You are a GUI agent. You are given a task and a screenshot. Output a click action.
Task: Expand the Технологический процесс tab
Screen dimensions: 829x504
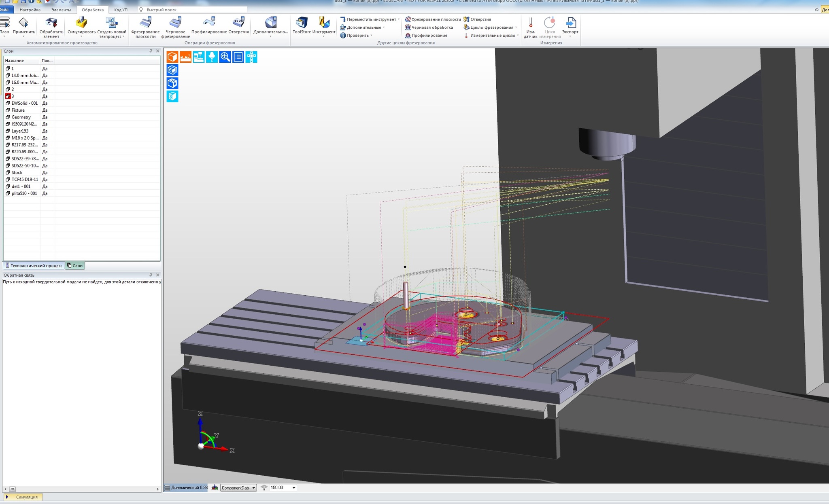point(33,266)
